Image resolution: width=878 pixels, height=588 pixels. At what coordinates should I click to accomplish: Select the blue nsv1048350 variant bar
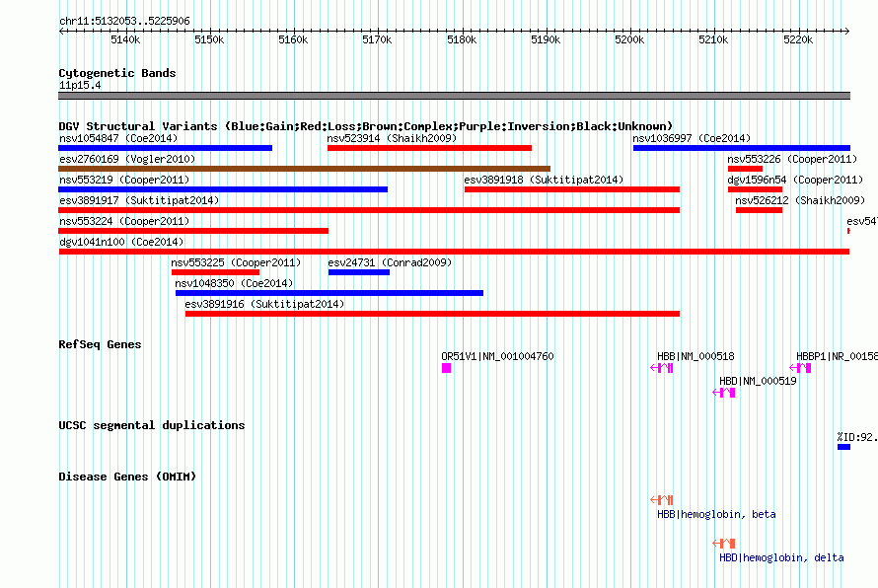[329, 293]
